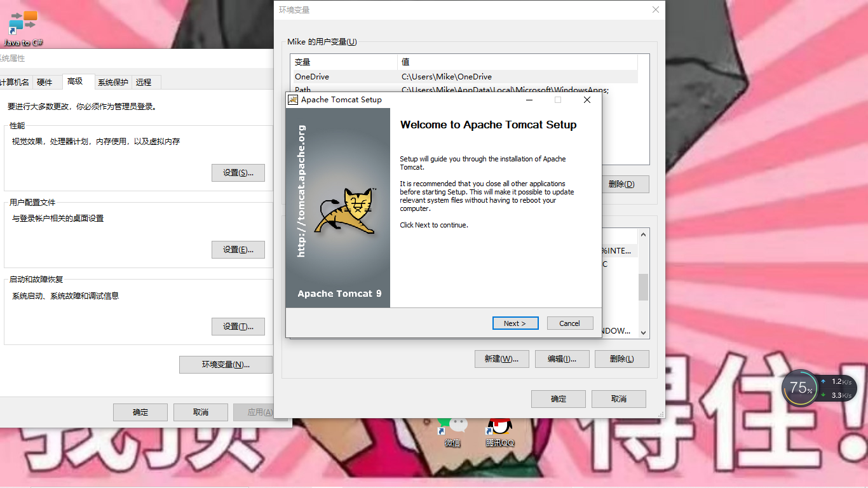Viewport: 868px width, 488px height.
Task: Click the Apache Tomcat 9 banner text
Action: (x=339, y=294)
